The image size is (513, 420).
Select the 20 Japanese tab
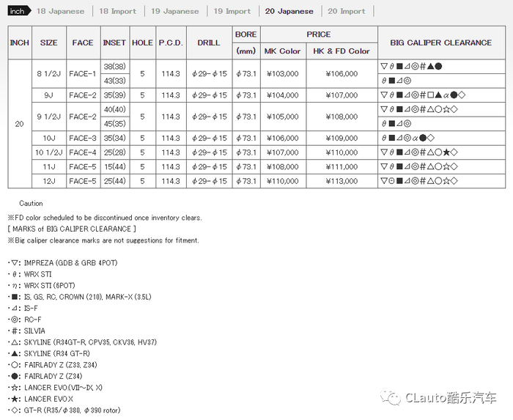(289, 11)
